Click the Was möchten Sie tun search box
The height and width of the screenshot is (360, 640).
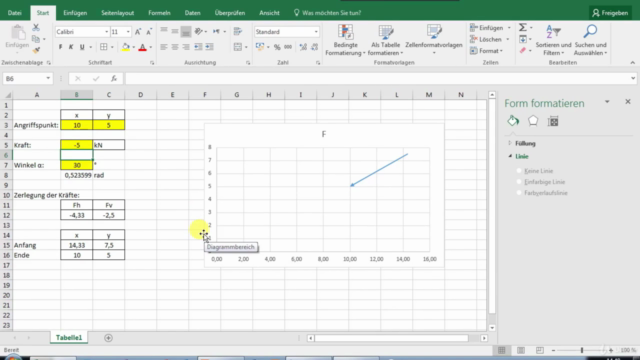tap(327, 13)
